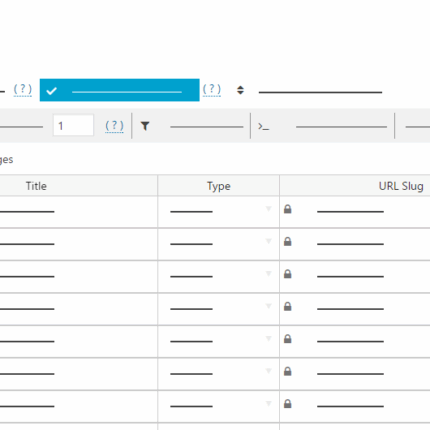430x430 pixels.
Task: Toggle the blue checked button with checkmark
Action: (x=120, y=90)
